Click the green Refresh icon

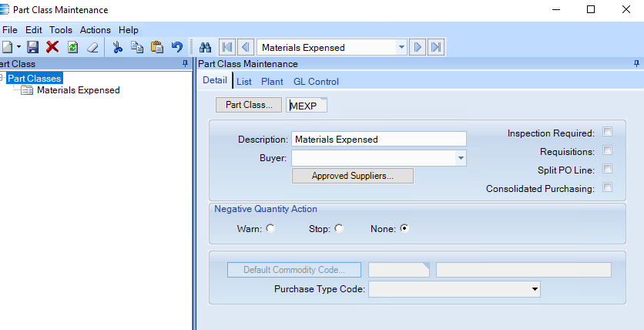coord(72,47)
